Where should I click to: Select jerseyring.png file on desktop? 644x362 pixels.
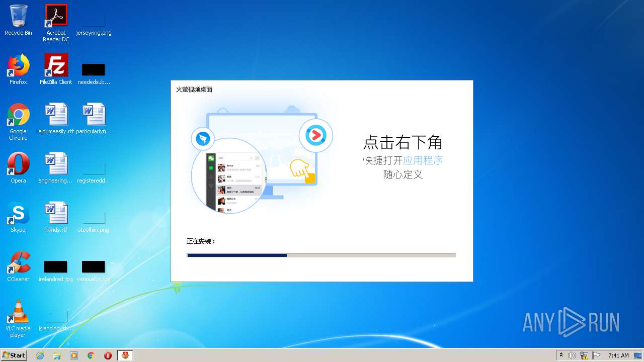pyautogui.click(x=94, y=20)
